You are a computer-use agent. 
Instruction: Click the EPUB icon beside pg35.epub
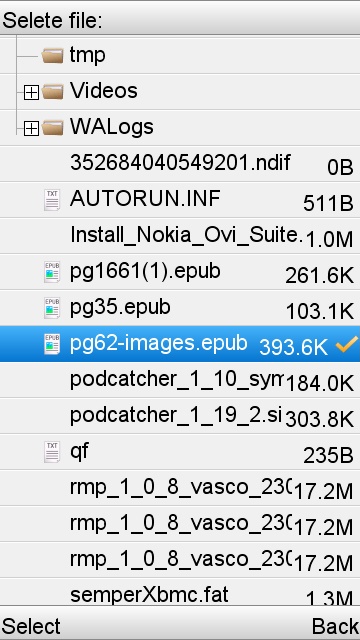coord(52,308)
